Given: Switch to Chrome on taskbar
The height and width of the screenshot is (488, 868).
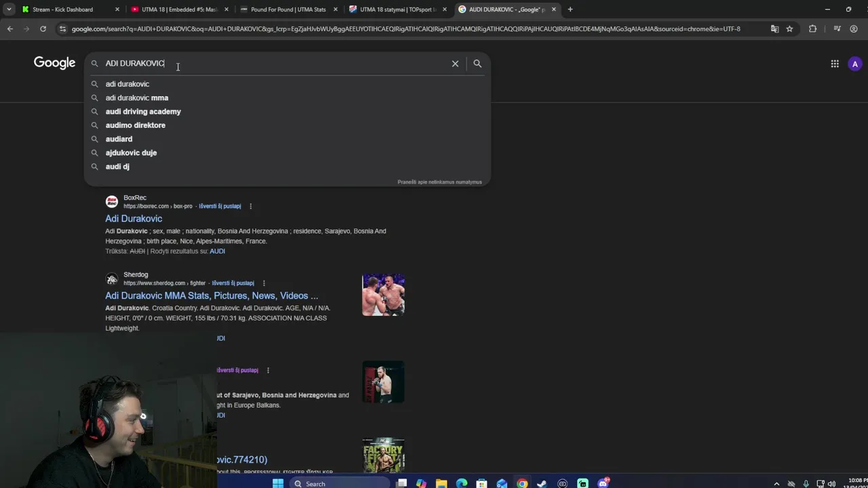Looking at the screenshot, I should [x=522, y=483].
